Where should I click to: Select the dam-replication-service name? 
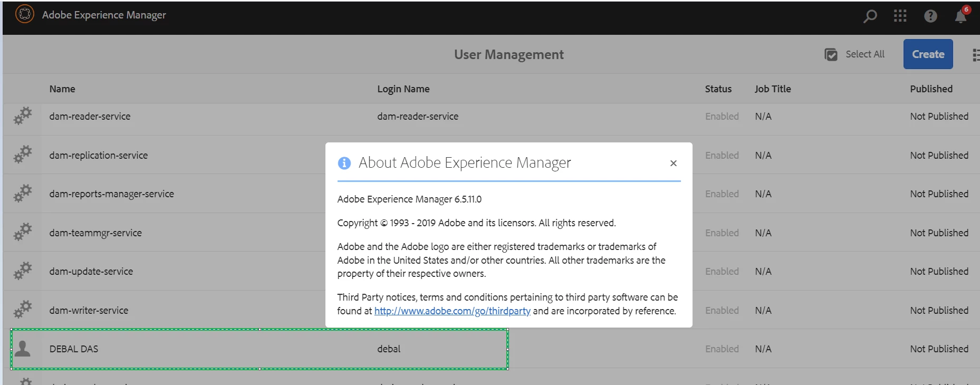pyautogui.click(x=98, y=155)
